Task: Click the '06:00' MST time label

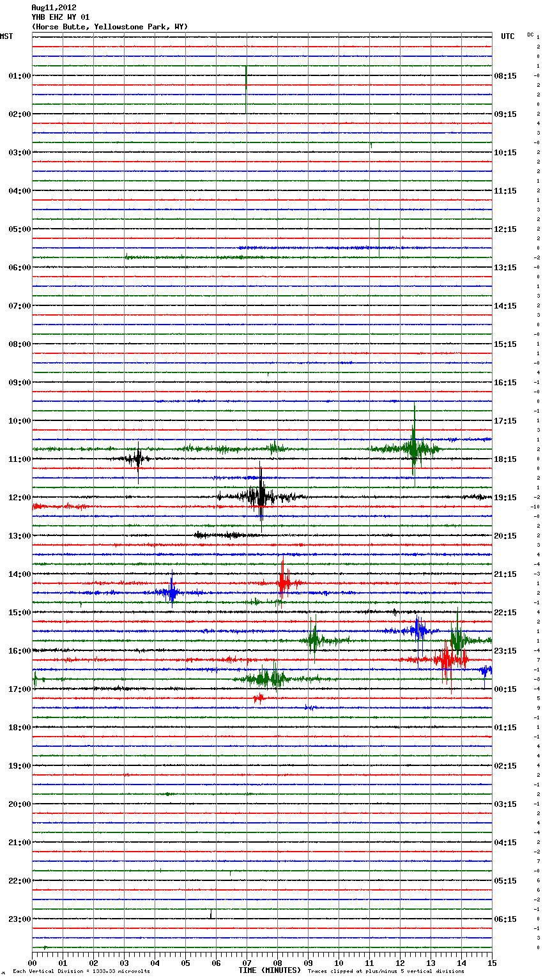Action: [19, 268]
